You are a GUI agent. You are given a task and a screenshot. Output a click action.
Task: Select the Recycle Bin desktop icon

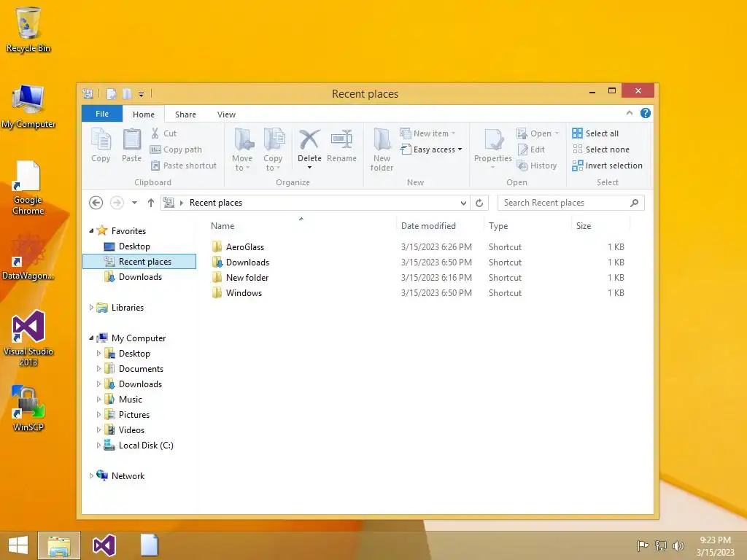(28, 29)
